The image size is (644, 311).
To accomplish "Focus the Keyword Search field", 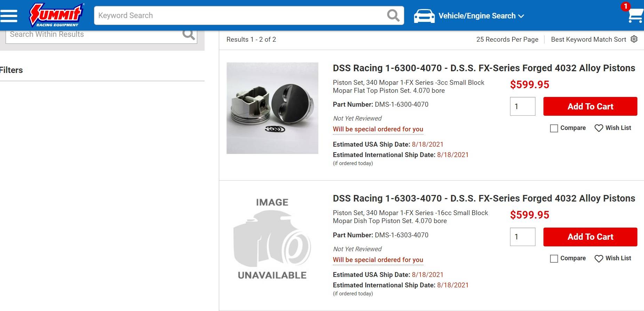I will pyautogui.click(x=240, y=15).
